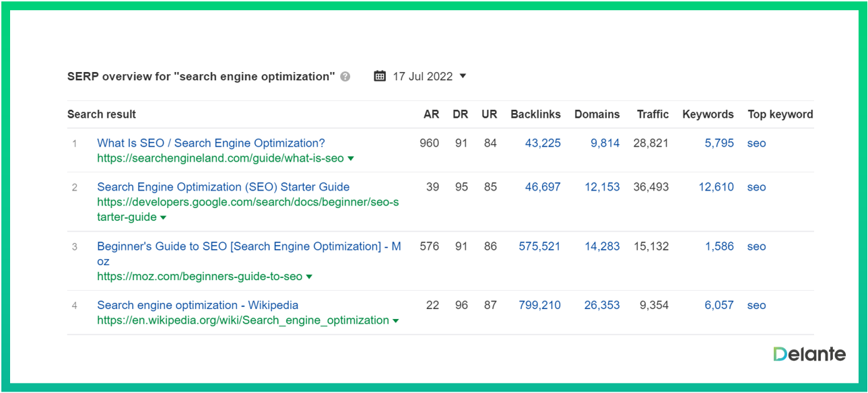Click the AR column header
Screen dimensions: 868x393
tap(431, 114)
